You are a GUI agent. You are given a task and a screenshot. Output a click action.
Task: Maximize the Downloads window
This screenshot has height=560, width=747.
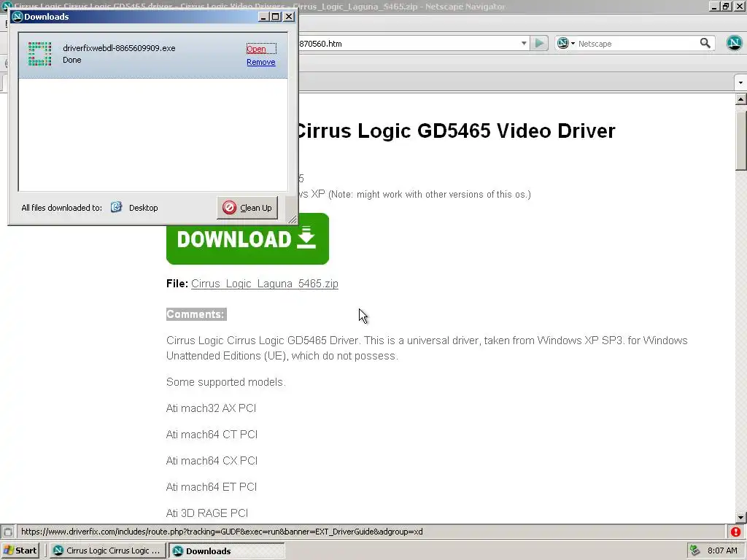(x=275, y=17)
